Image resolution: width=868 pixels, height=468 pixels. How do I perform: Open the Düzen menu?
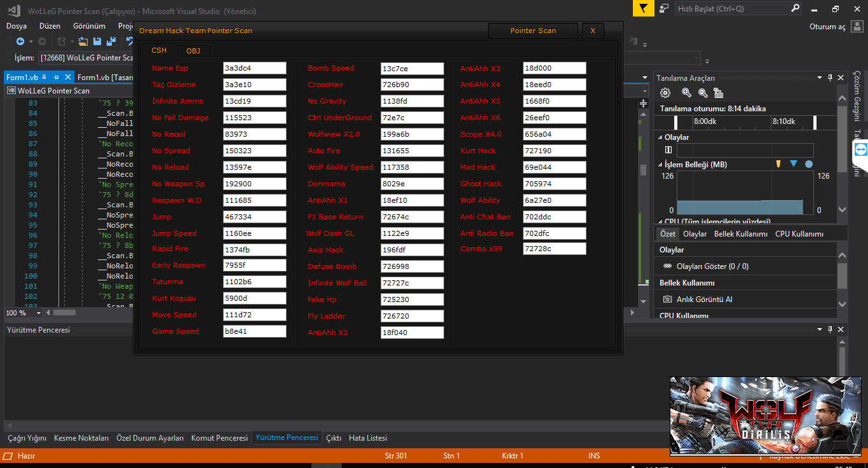[50, 26]
